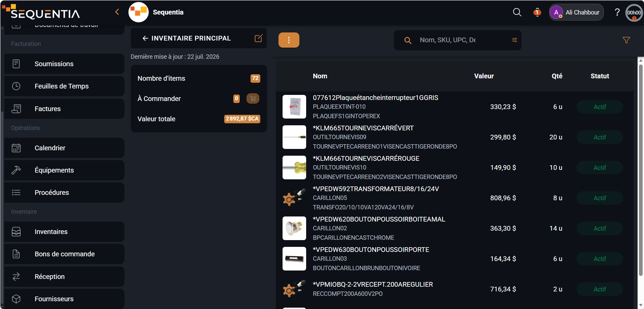
Task: Go back using the Inventaire Principal arrow
Action: click(145, 38)
